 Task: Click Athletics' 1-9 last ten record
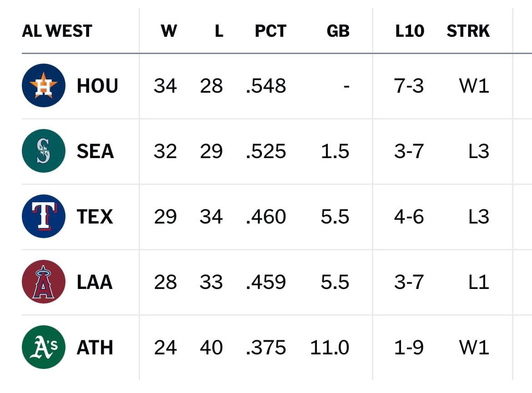409,348
